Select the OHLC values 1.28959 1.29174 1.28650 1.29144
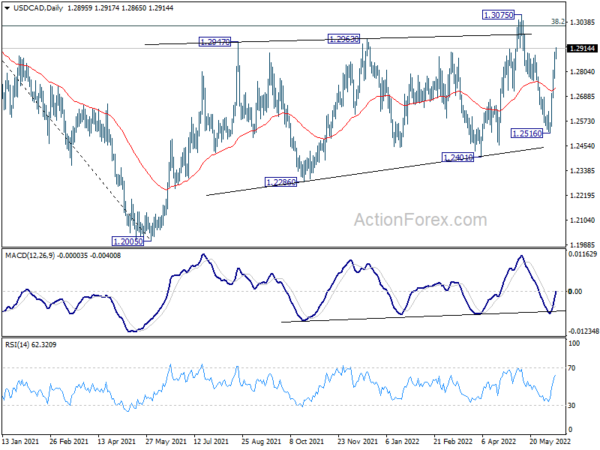This screenshot has height=450, width=600. coord(120,8)
